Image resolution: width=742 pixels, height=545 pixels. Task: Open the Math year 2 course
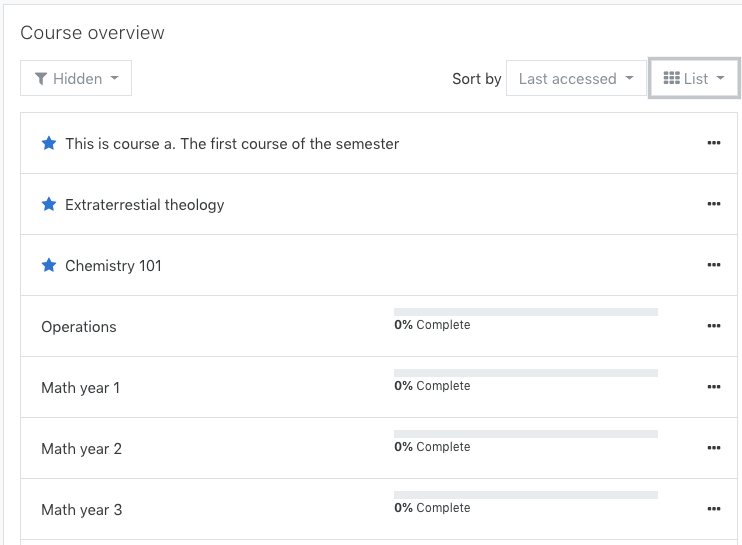pos(81,448)
